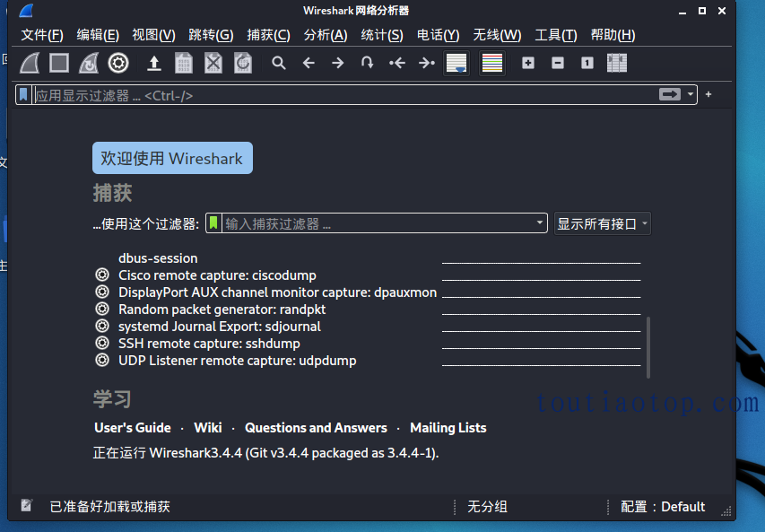The height and width of the screenshot is (532, 765).
Task: Click the green capture filter bookmark icon
Action: click(213, 223)
